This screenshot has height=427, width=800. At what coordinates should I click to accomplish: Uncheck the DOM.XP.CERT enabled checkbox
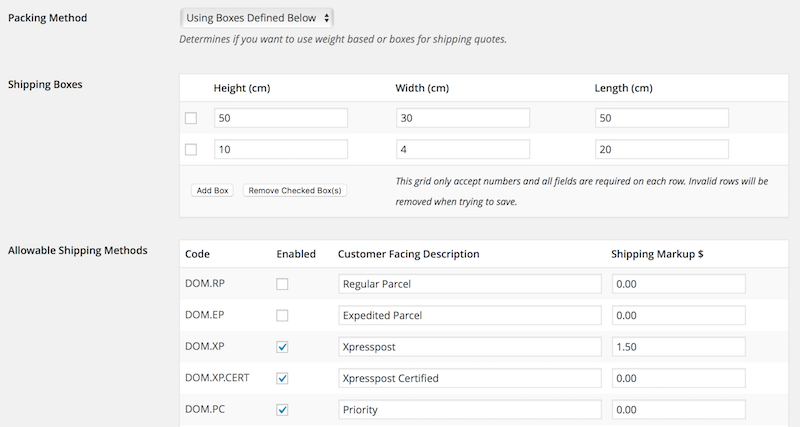(x=282, y=378)
